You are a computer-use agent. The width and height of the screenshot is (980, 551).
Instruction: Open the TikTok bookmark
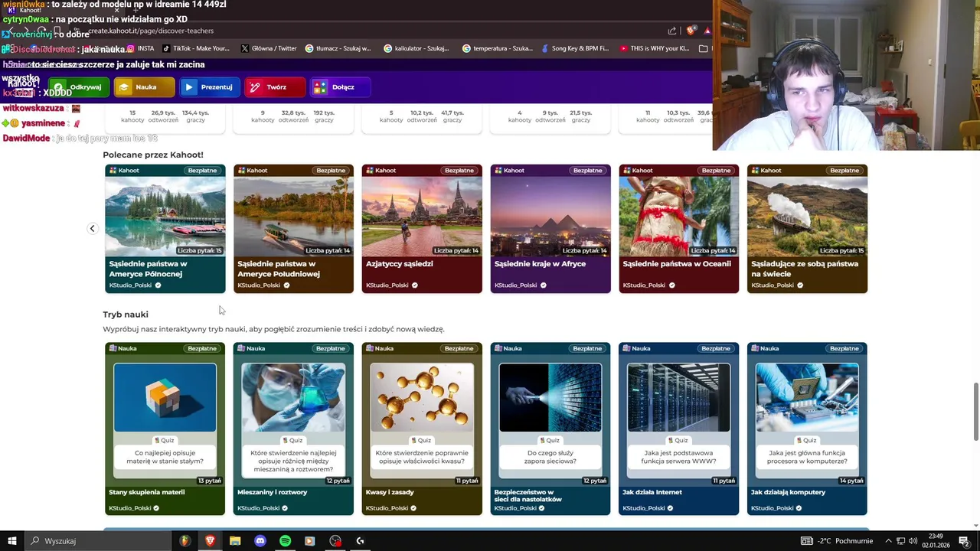click(196, 48)
